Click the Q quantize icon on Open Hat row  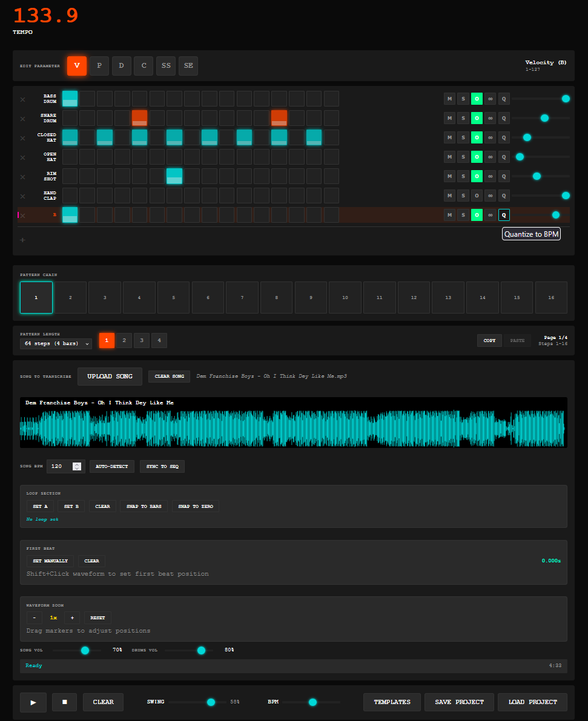[x=504, y=157]
